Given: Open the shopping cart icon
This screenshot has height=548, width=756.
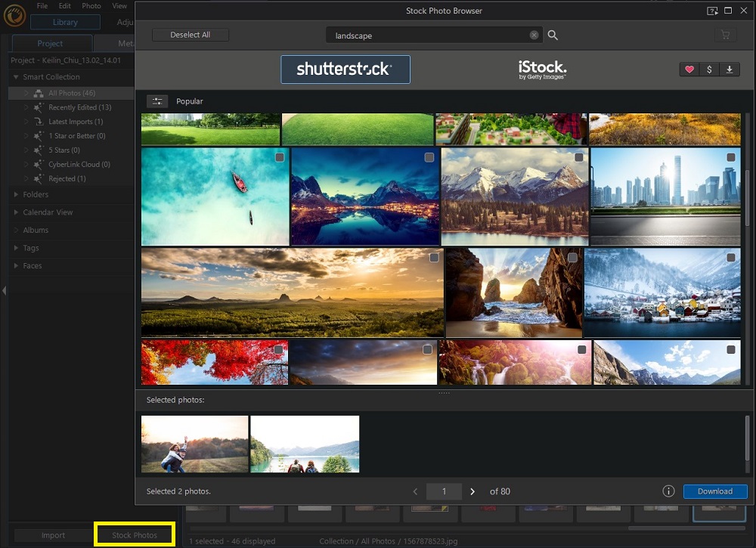Looking at the screenshot, I should click(x=725, y=35).
